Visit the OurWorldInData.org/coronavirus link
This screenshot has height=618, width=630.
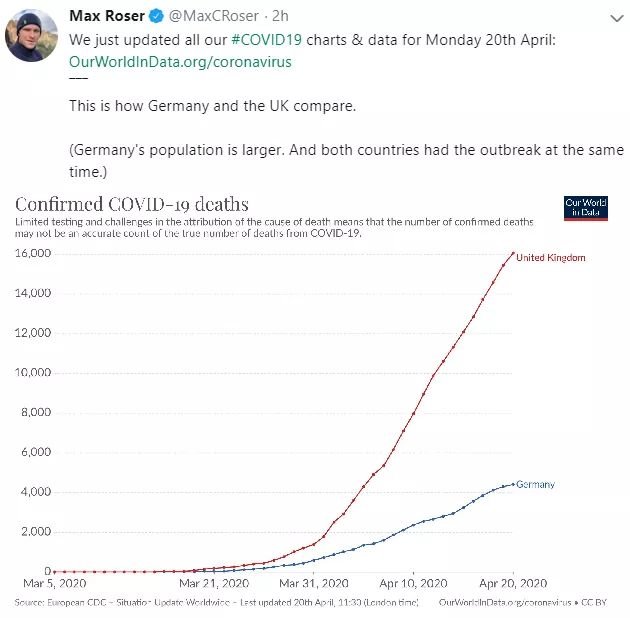click(x=180, y=62)
